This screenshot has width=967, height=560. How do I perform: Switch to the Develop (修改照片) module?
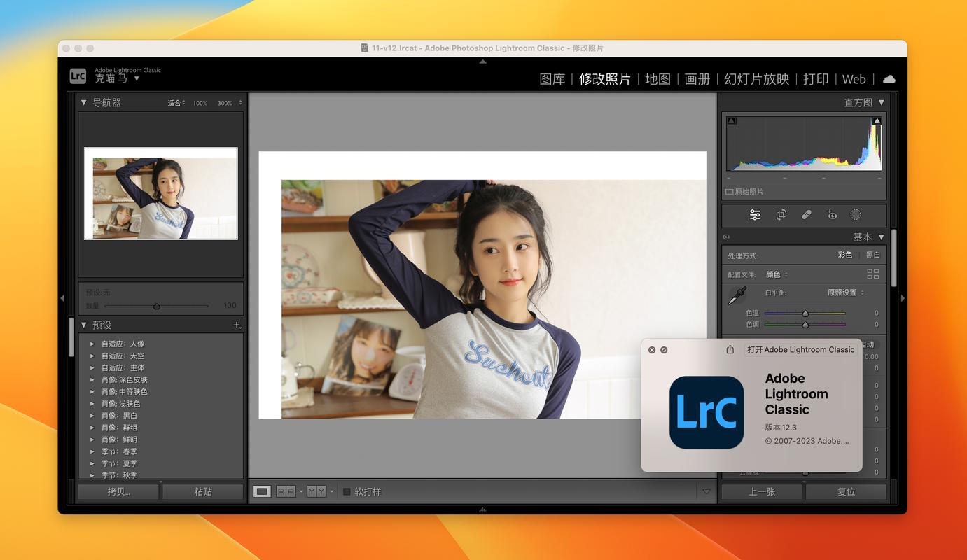[605, 79]
